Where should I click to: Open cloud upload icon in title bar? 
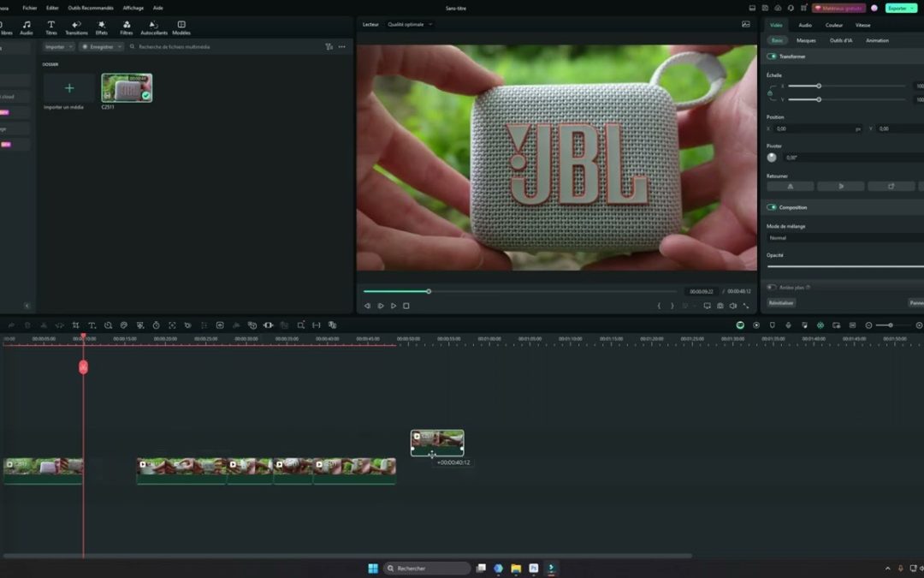click(x=778, y=9)
